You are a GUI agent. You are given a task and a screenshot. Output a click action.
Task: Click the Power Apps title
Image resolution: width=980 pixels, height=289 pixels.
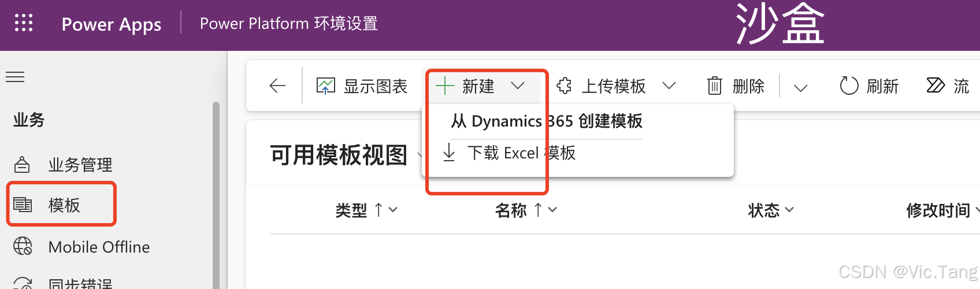112,24
